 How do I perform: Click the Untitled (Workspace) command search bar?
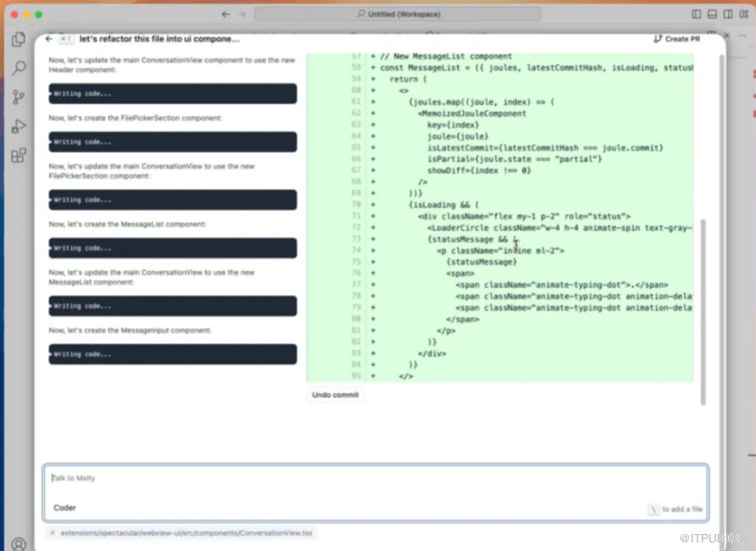(x=398, y=14)
